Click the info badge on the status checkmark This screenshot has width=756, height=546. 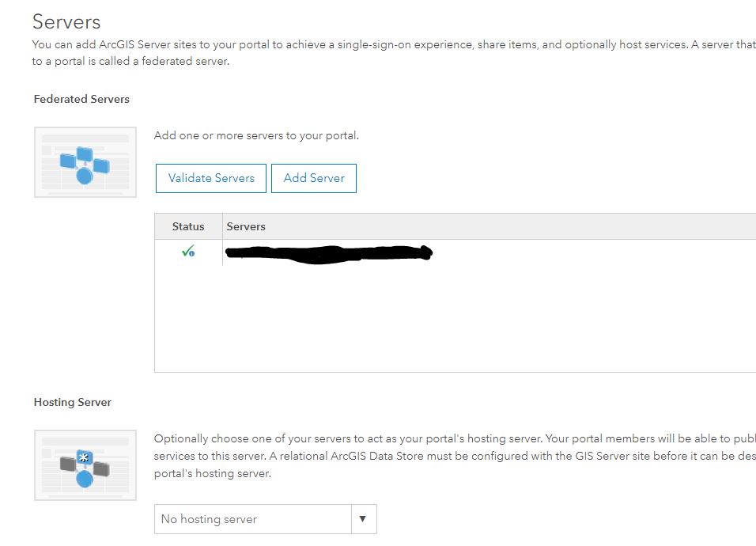pos(192,255)
